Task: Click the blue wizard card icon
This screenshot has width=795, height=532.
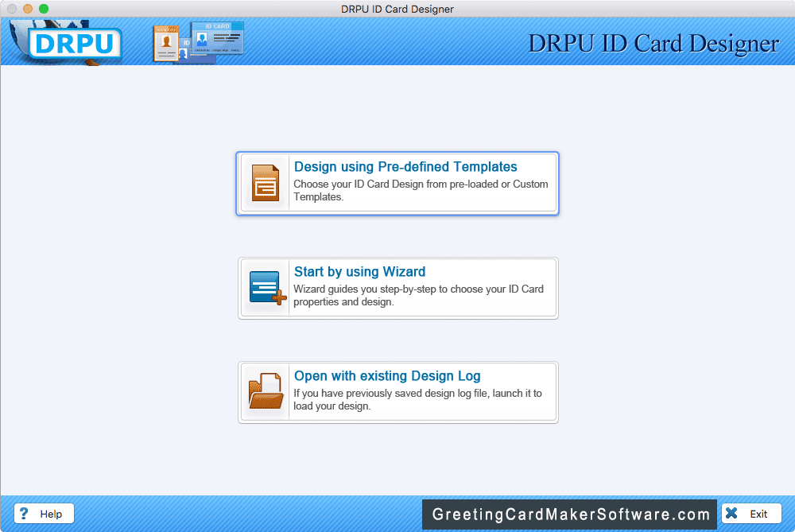Action: (x=267, y=288)
